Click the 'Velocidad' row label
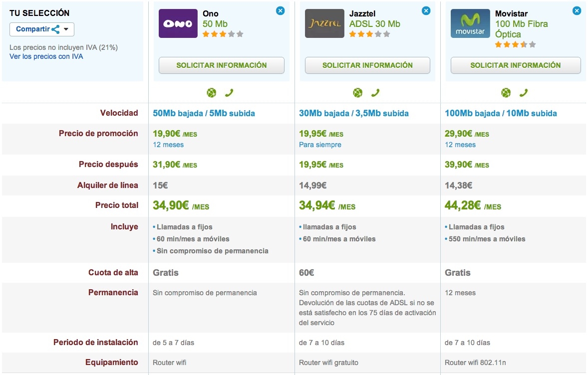The height and width of the screenshot is (375, 588). [119, 113]
